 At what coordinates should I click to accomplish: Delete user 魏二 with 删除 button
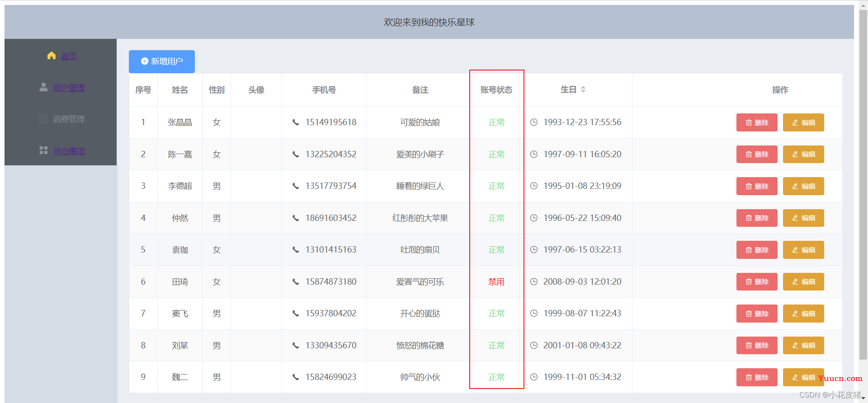757,377
